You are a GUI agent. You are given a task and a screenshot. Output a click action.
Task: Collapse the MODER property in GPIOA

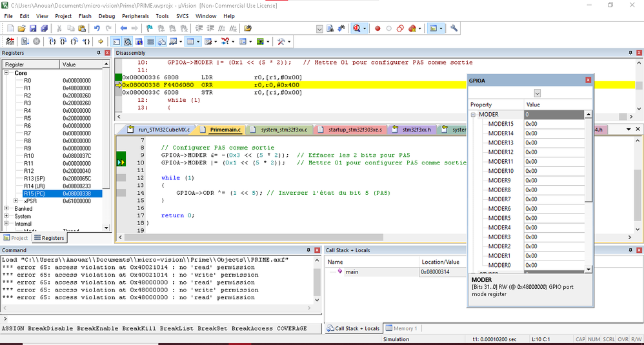pyautogui.click(x=472, y=114)
